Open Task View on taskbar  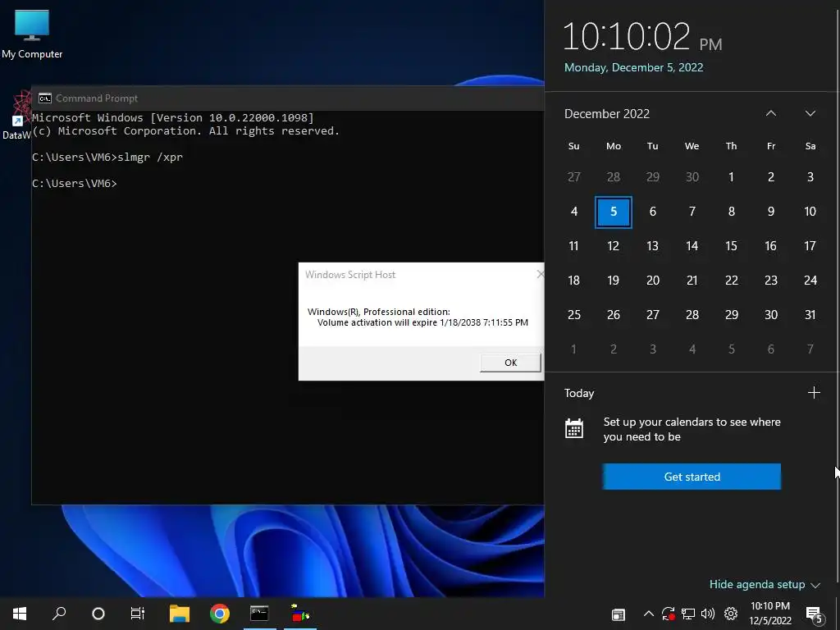pos(138,614)
